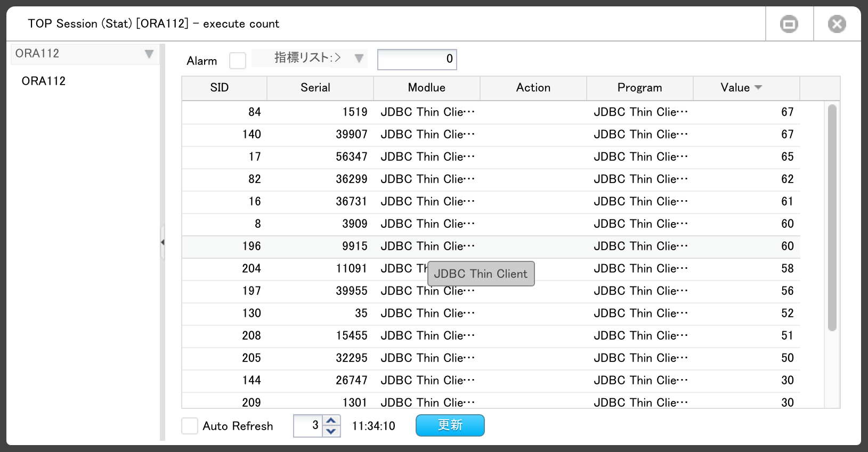Sort by the Serial column header
The image size is (868, 452).
(x=320, y=88)
